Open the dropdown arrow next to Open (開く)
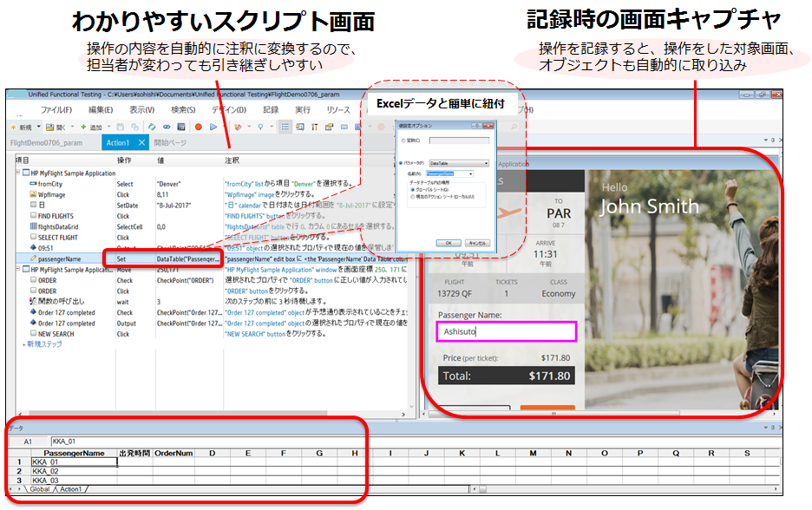The height and width of the screenshot is (510, 812). pos(73,127)
